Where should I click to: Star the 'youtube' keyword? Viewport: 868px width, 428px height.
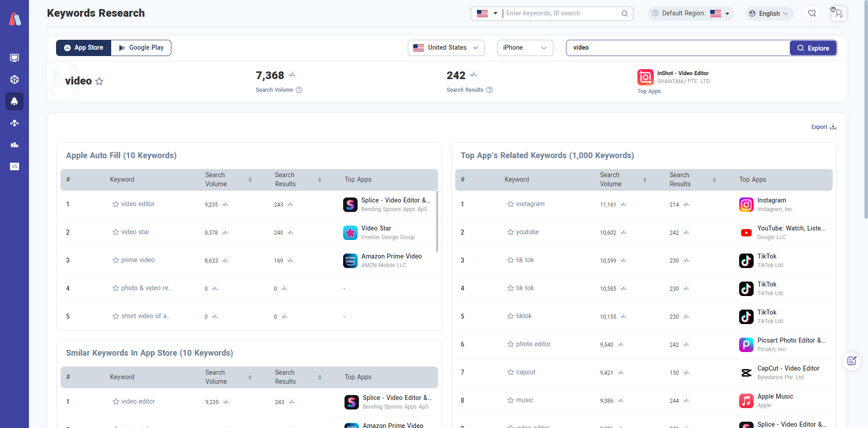510,232
